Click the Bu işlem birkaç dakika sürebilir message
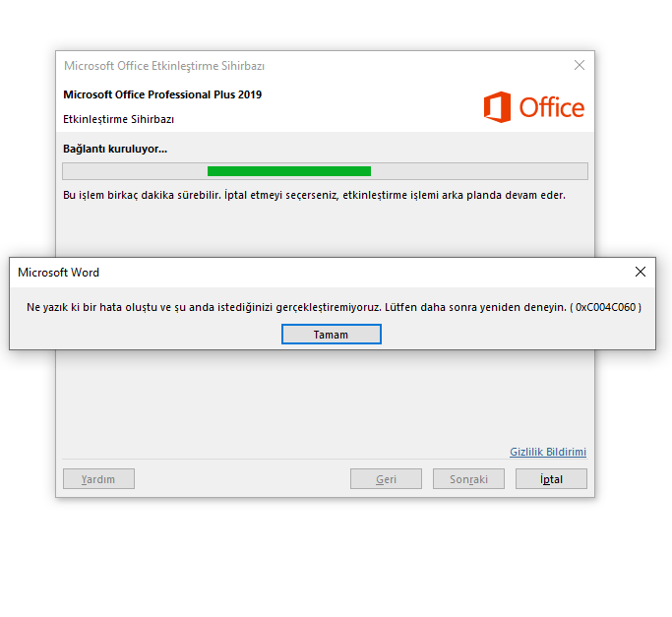 click(314, 195)
